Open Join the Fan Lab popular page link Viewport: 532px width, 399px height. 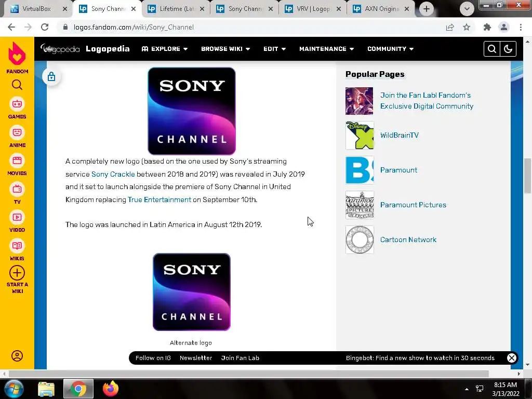[427, 101]
